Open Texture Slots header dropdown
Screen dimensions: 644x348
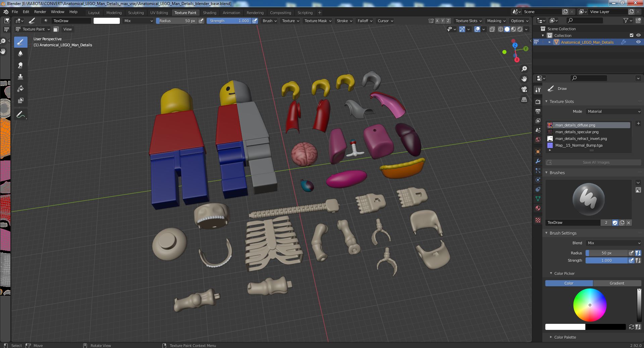468,21
